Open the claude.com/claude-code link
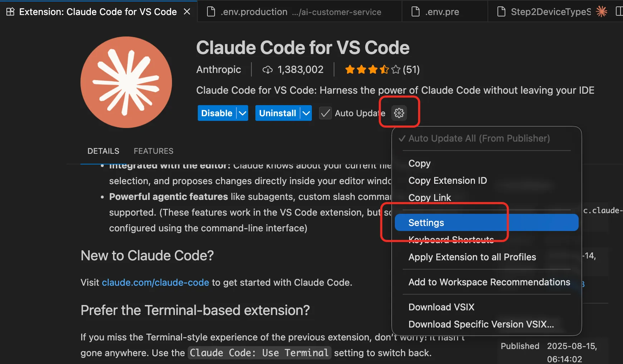Viewport: 623px width, 364px height. tap(155, 282)
